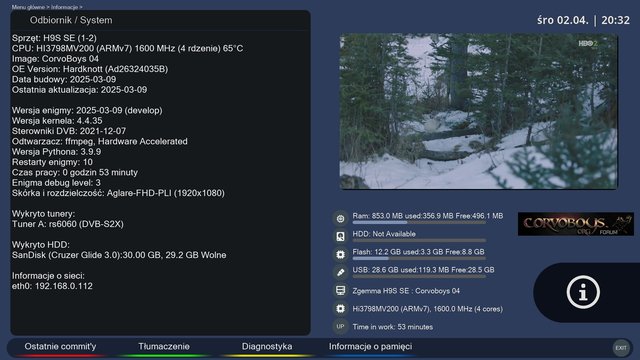640x360 pixels.
Task: Click the 'Informacje o sieci:' heading
Action: [48, 276]
